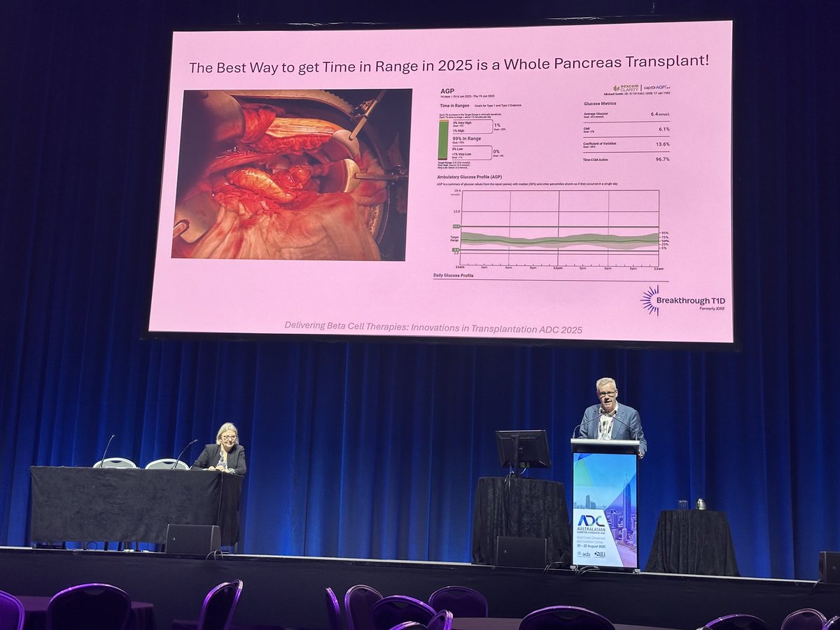Select the 13.6% coefficient of variation value
Viewport: 840px width, 630px height.
tap(662, 144)
